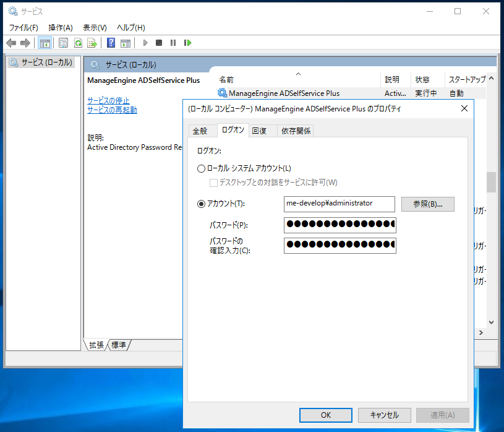The image size is (504, 432).
Task: Start service with the play icon
Action: coord(145,43)
